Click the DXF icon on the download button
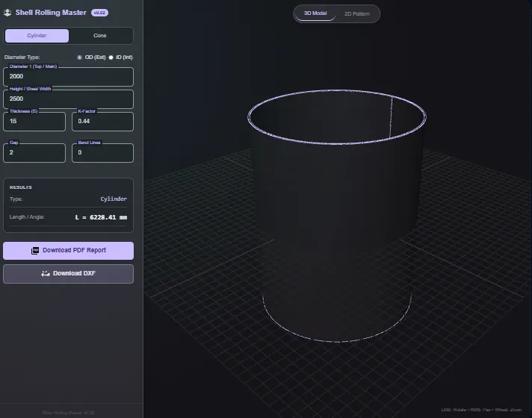The height and width of the screenshot is (418, 532). [46, 274]
